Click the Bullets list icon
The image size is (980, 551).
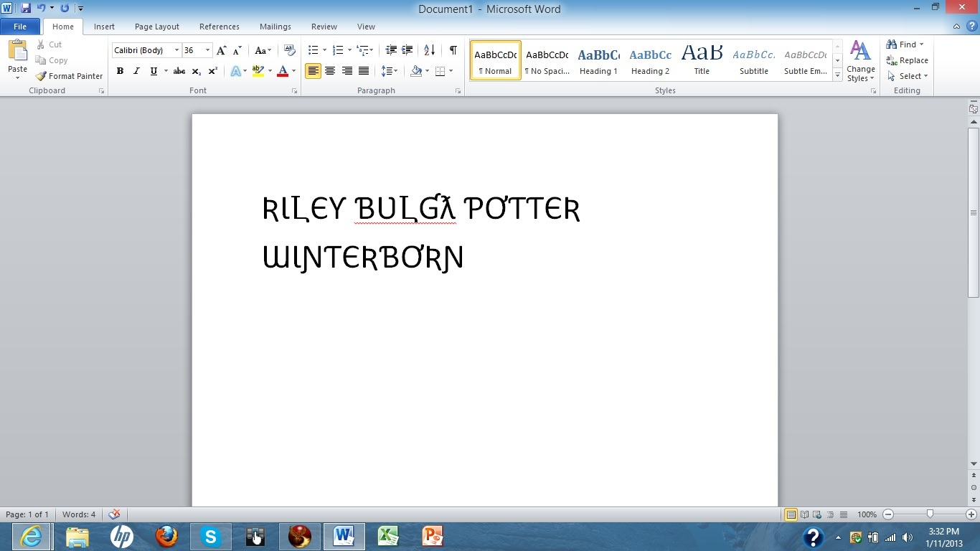(313, 50)
